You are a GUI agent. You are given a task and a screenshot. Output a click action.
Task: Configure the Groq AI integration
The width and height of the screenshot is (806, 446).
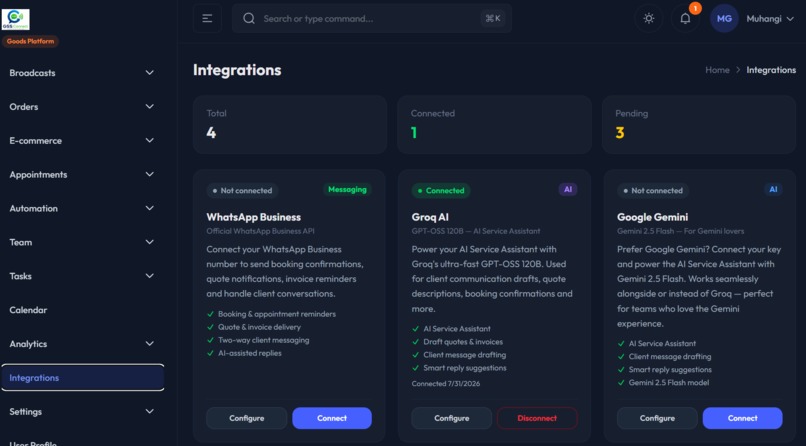tap(452, 418)
